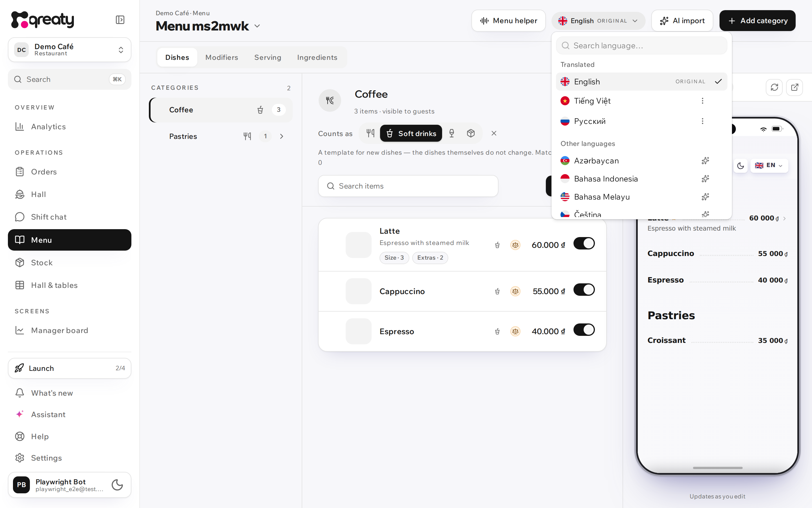The width and height of the screenshot is (812, 508).
Task: Click the Coffee category header icon
Action: pos(330,100)
